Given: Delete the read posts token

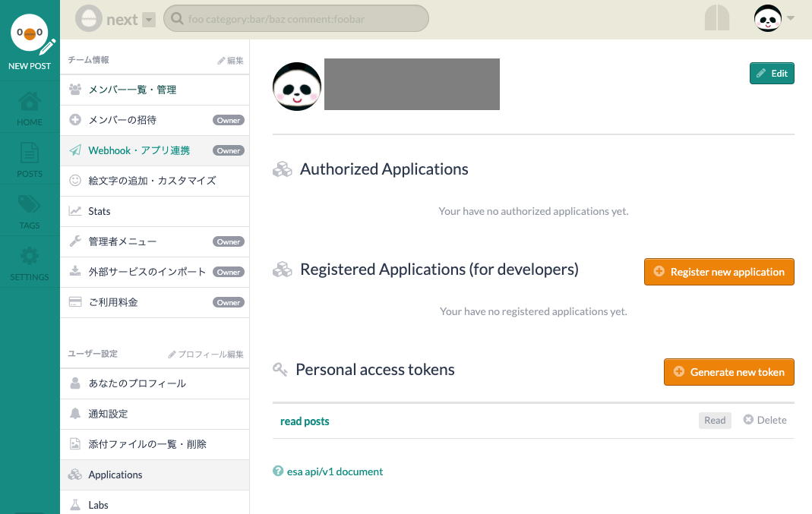Looking at the screenshot, I should [764, 420].
